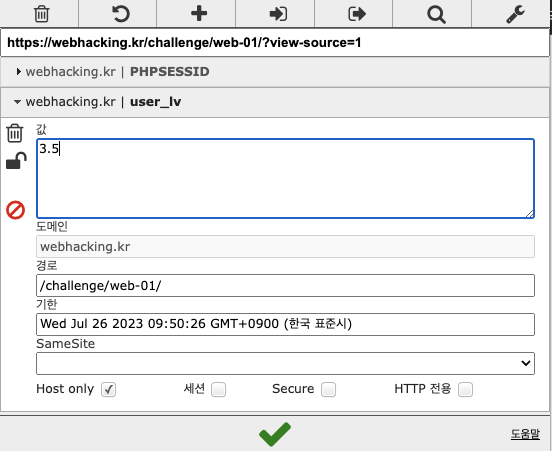Click the reset undo arrow icon

point(121,14)
